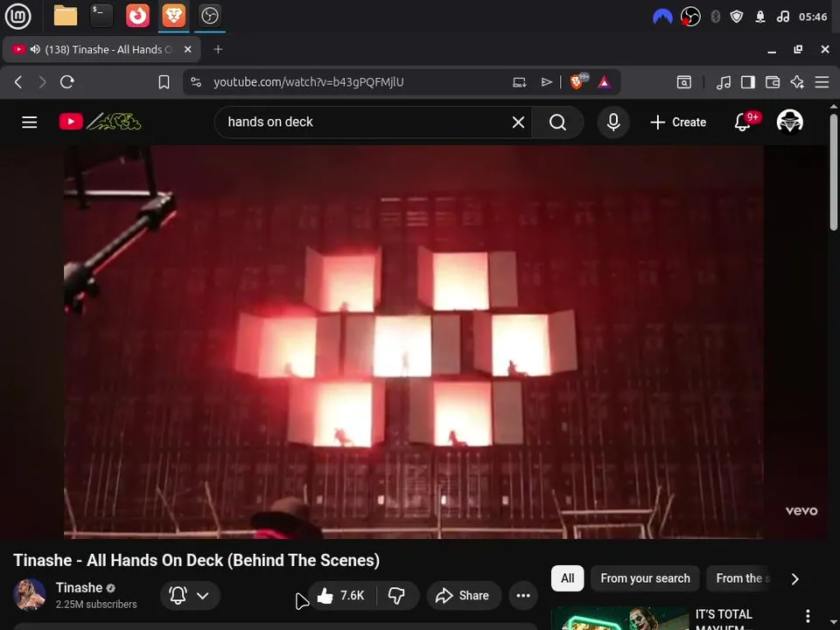Click the NordVPN tray icon
This screenshot has height=630, width=840.
(x=662, y=17)
